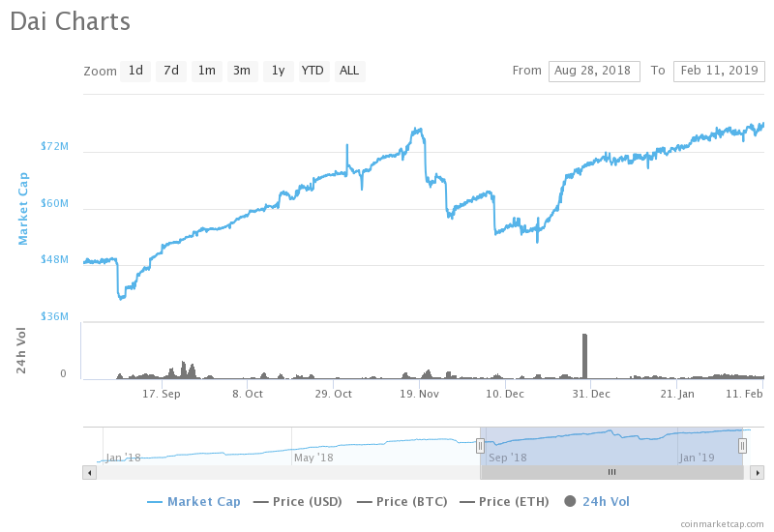The width and height of the screenshot is (774, 532).
Task: Click the Jan '18 navigator label
Action: click(124, 458)
